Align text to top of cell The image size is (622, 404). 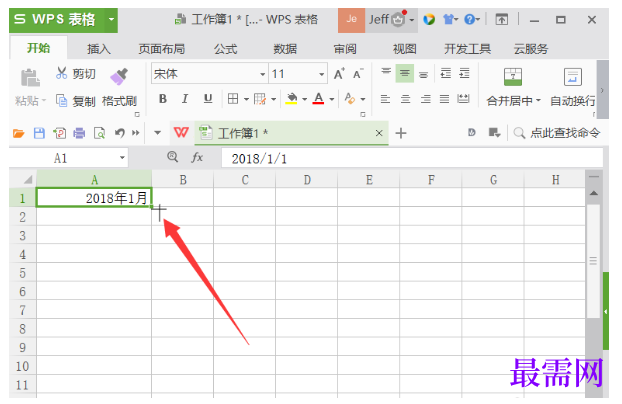[x=386, y=74]
